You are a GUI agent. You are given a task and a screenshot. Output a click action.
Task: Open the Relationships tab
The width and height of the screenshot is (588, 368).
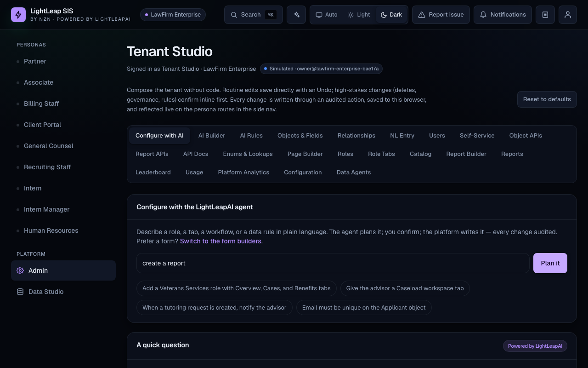click(x=356, y=136)
